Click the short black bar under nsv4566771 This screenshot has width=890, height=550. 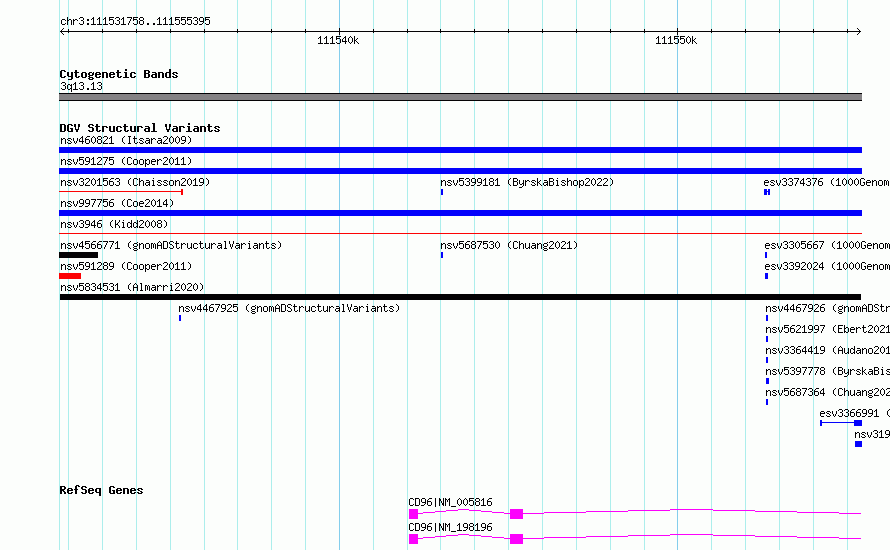point(78,255)
